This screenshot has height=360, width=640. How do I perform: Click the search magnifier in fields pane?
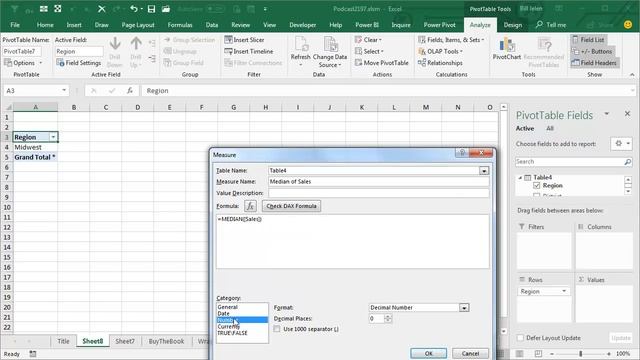(627, 162)
